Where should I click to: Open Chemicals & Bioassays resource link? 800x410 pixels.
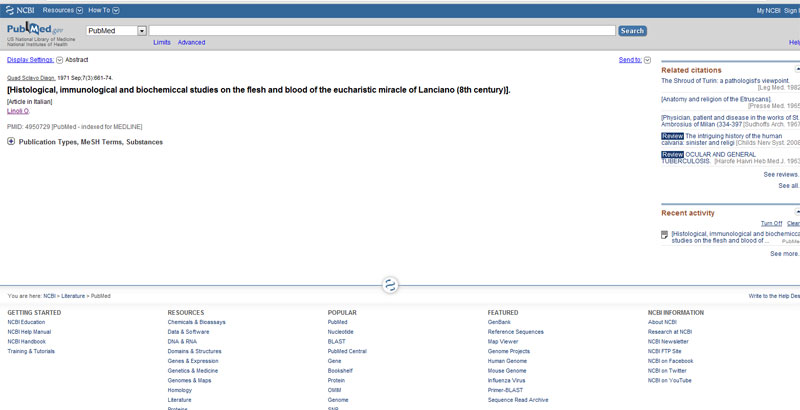coord(196,322)
